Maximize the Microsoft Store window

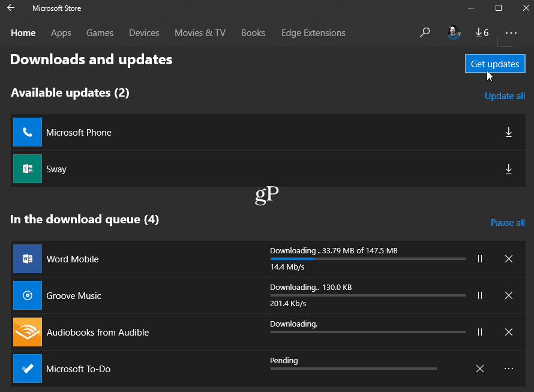click(499, 8)
